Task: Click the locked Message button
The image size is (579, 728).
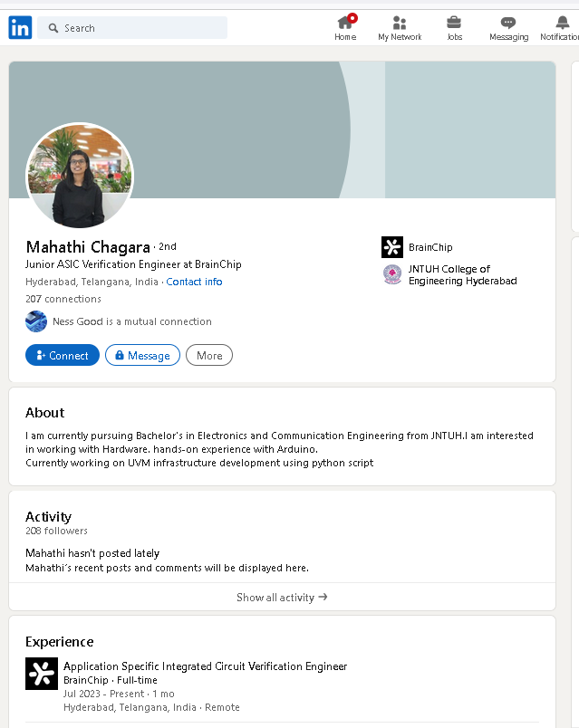Action: (142, 355)
